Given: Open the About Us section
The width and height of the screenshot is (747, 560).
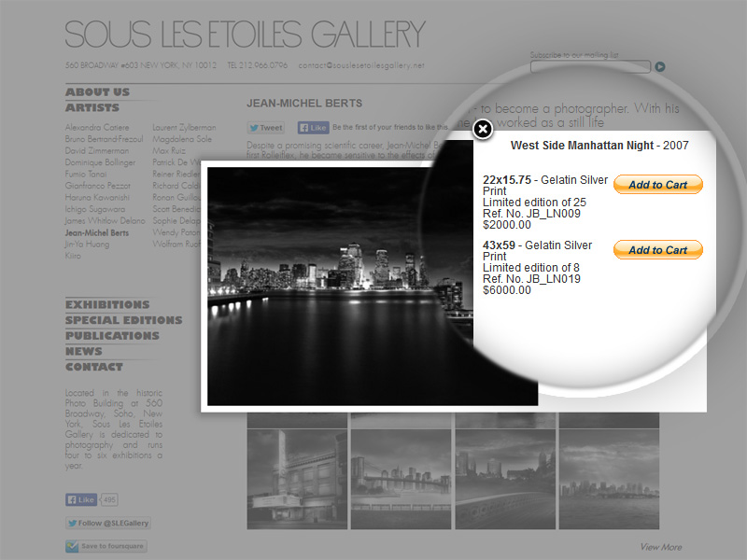Looking at the screenshot, I should pyautogui.click(x=97, y=91).
